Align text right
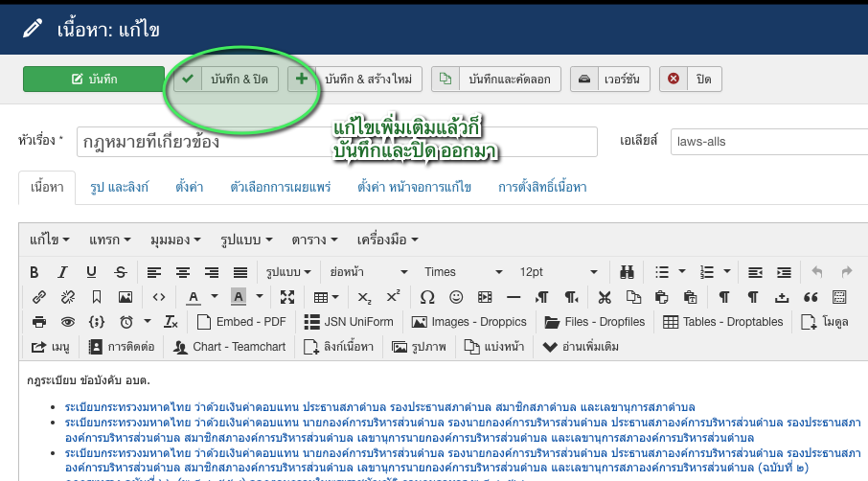 [x=212, y=272]
